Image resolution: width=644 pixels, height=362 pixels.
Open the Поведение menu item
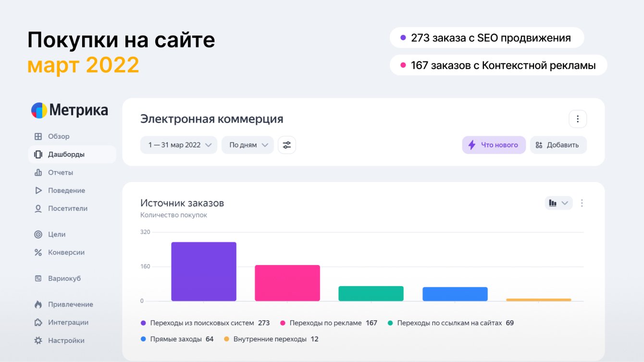(66, 191)
